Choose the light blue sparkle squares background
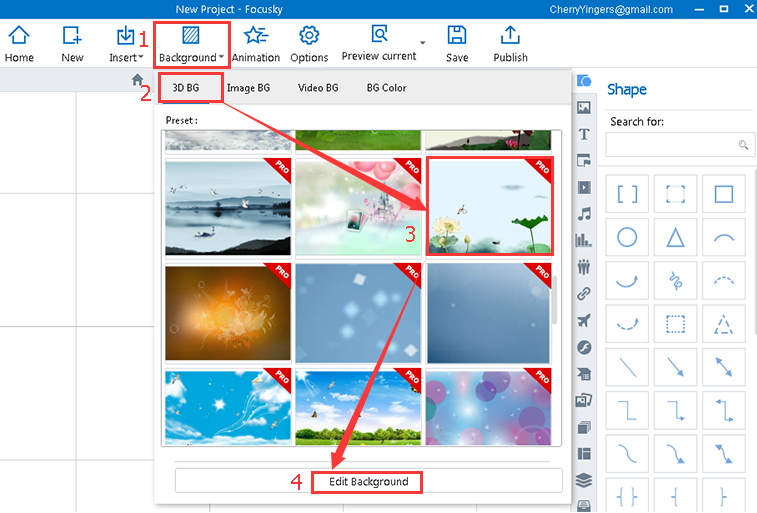This screenshot has height=513, width=757. click(358, 313)
